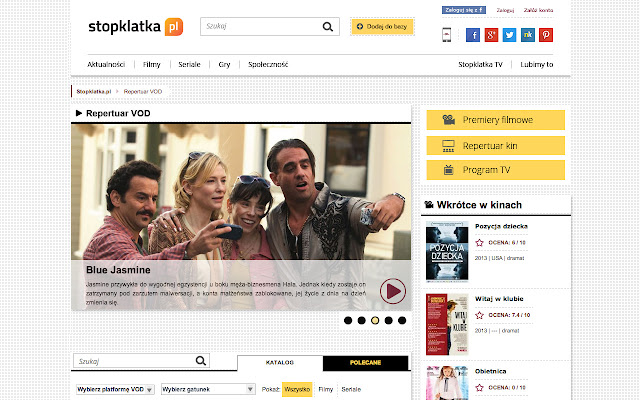The width and height of the screenshot is (640, 400).
Task: Open the Witaj w klubie title link
Action: pyautogui.click(x=499, y=299)
